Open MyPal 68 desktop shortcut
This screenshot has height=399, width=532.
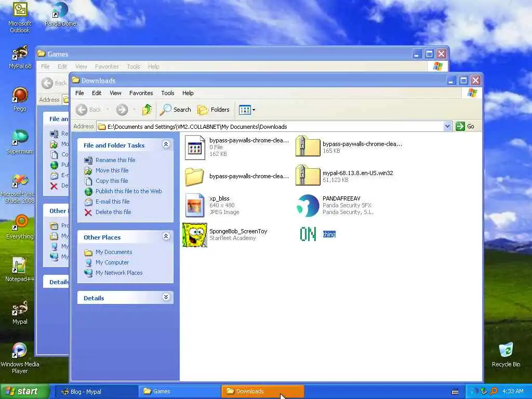[x=20, y=57]
